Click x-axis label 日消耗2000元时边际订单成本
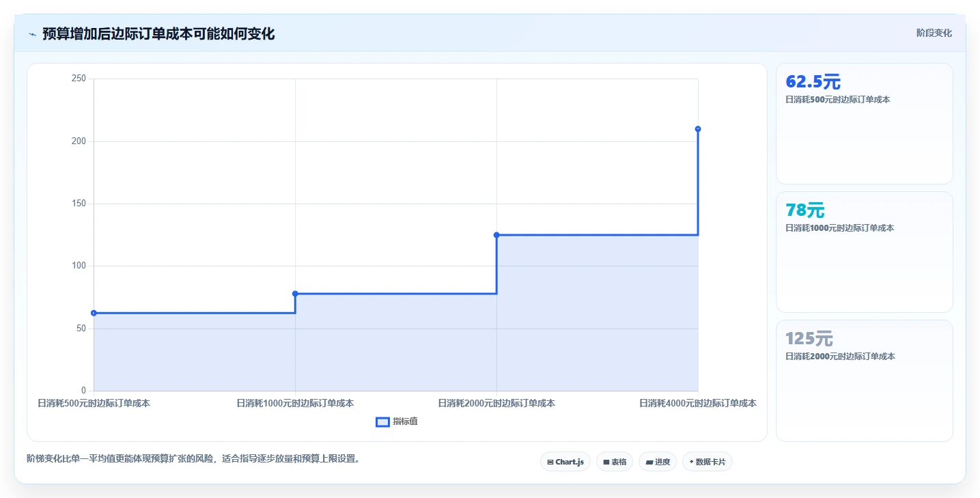Screen dimensions: 980x498 496,403
